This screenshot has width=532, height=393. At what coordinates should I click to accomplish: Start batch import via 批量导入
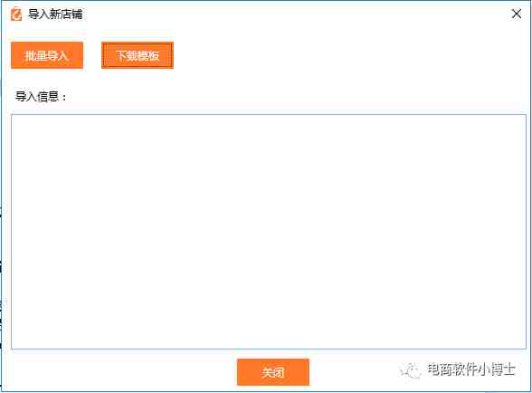pos(47,55)
